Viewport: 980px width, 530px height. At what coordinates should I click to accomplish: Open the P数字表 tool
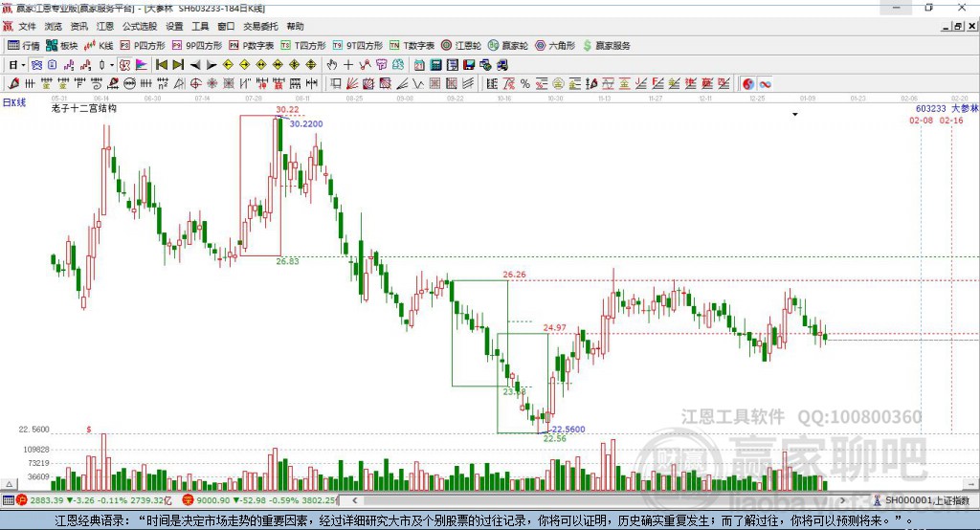pos(252,46)
